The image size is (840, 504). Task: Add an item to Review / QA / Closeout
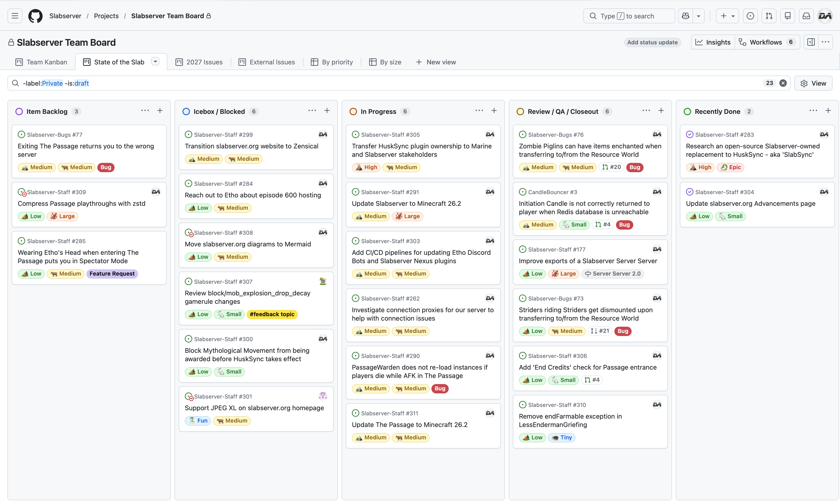[x=661, y=111]
